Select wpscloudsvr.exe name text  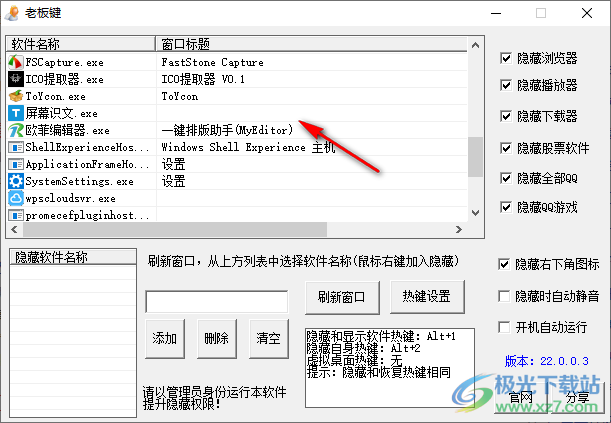[71, 198]
